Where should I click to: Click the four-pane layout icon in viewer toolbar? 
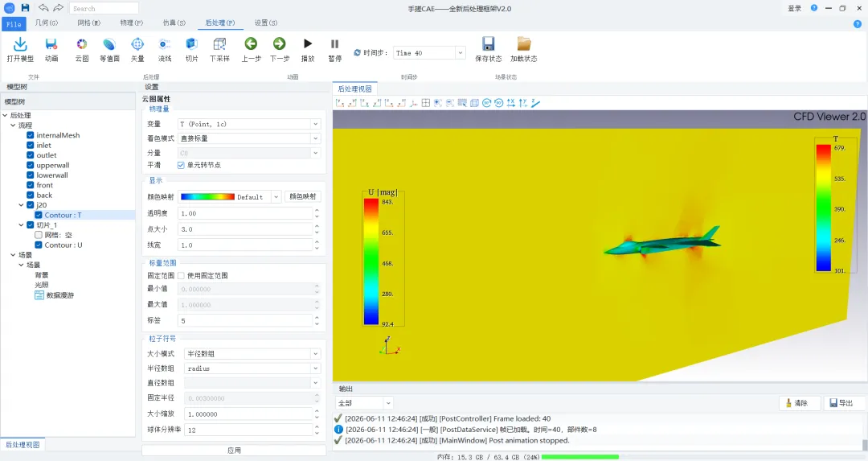point(426,103)
